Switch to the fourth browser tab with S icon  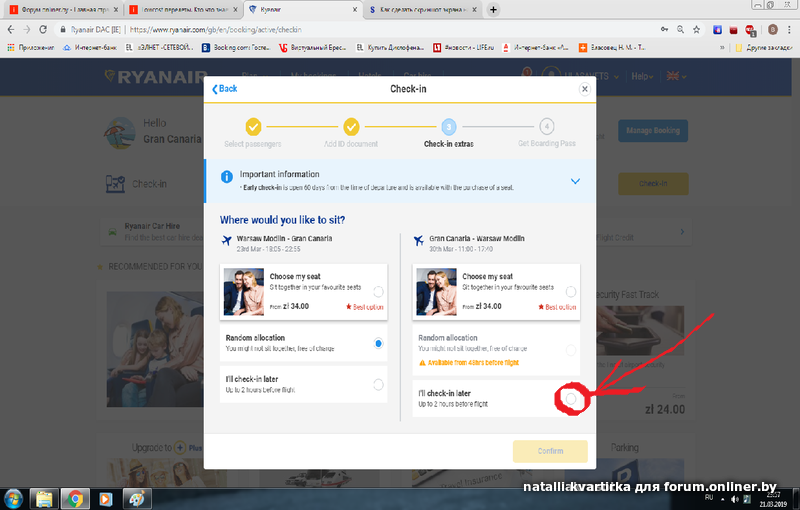point(422,10)
